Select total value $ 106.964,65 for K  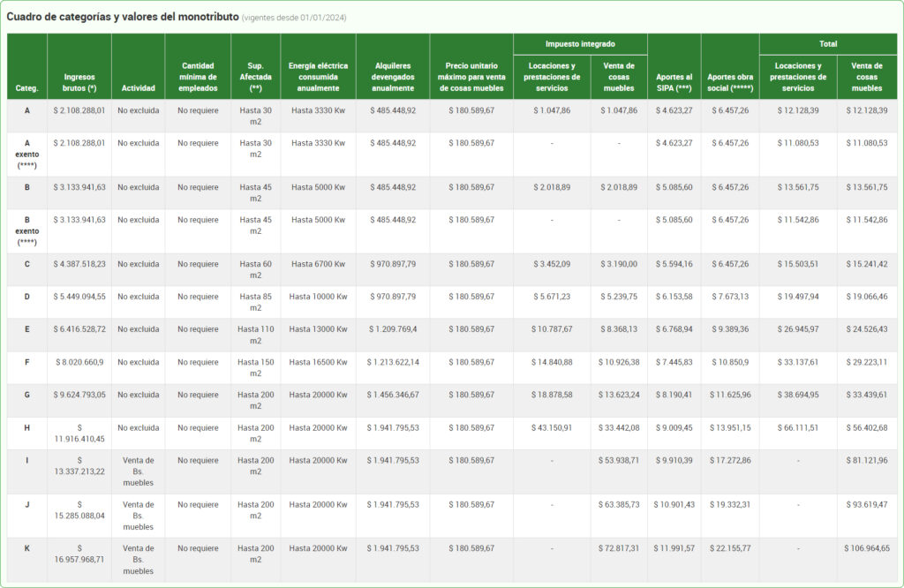coord(867,548)
